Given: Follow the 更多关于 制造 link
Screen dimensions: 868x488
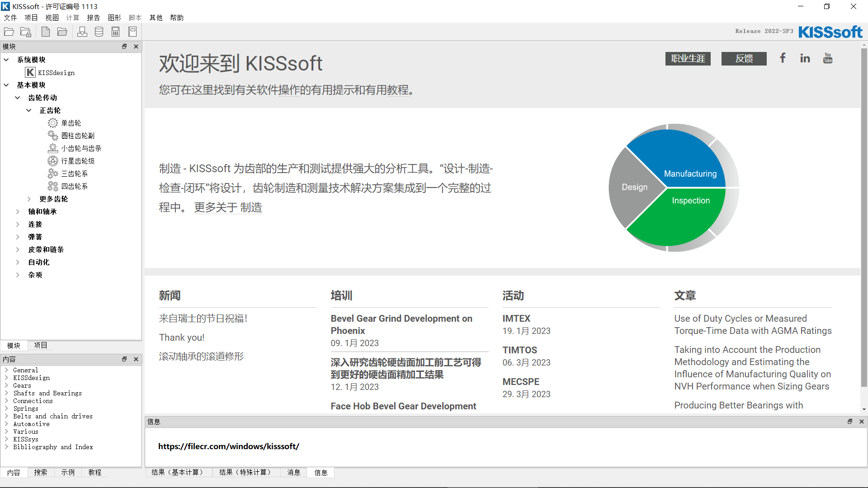Looking at the screenshot, I should (228, 207).
